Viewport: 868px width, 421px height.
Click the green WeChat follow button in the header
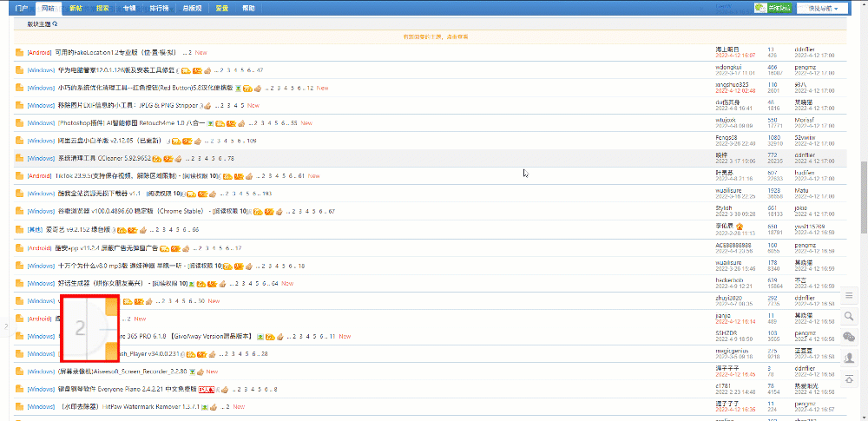point(773,8)
